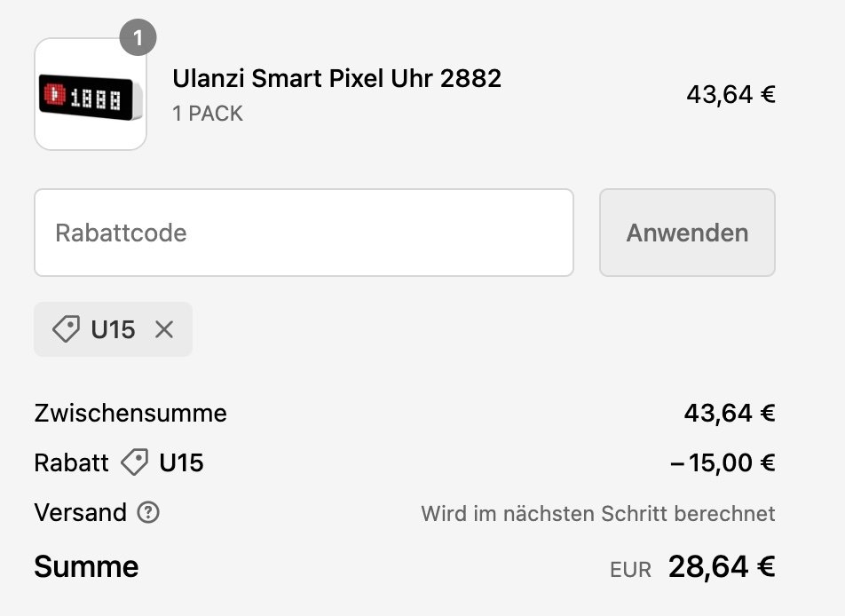The height and width of the screenshot is (616, 845).
Task: Click the Versand label
Action: [x=80, y=512]
